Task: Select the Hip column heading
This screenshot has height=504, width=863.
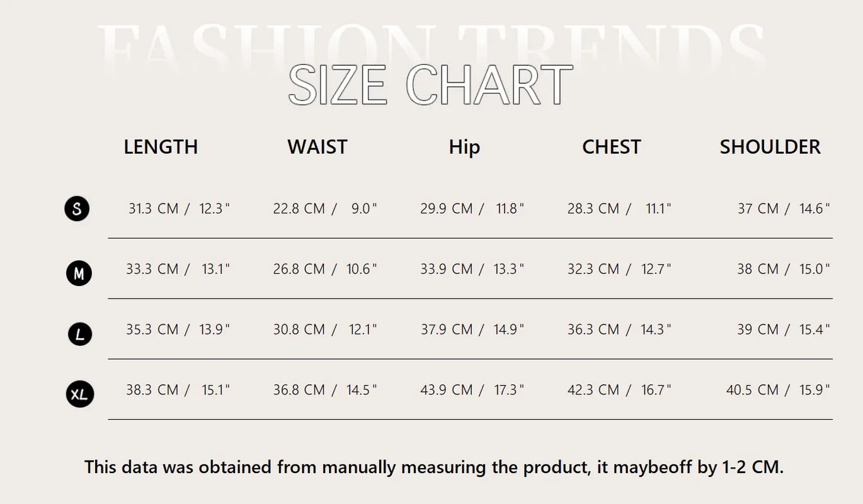Action: point(464,147)
